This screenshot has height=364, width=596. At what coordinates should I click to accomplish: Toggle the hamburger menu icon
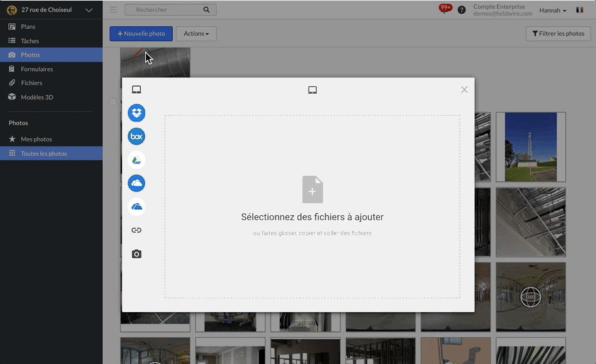point(114,9)
